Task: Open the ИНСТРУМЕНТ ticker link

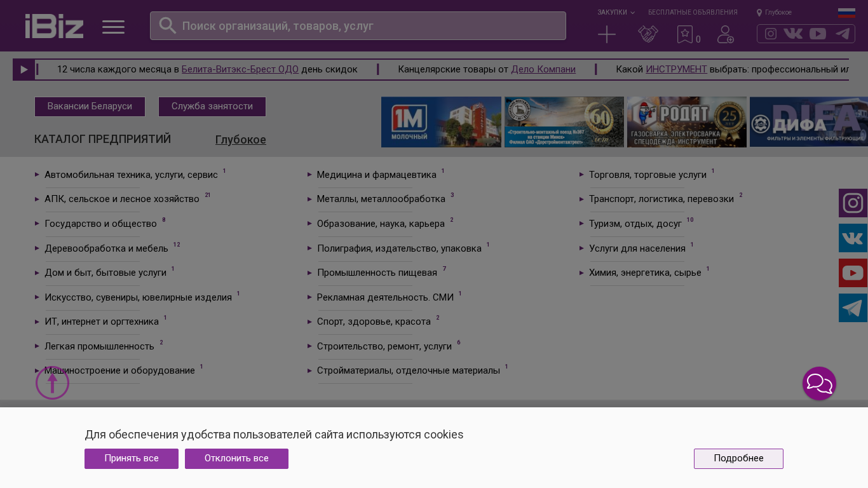Action: [x=676, y=69]
